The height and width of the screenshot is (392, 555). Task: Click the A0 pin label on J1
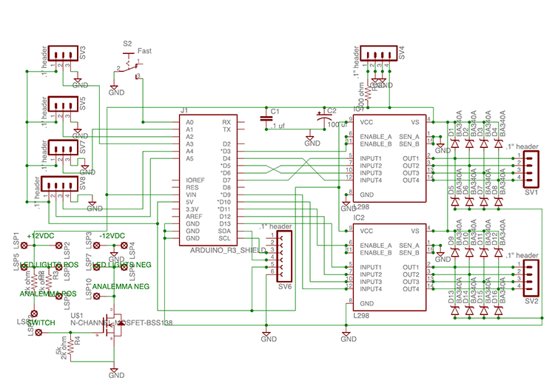189,123
